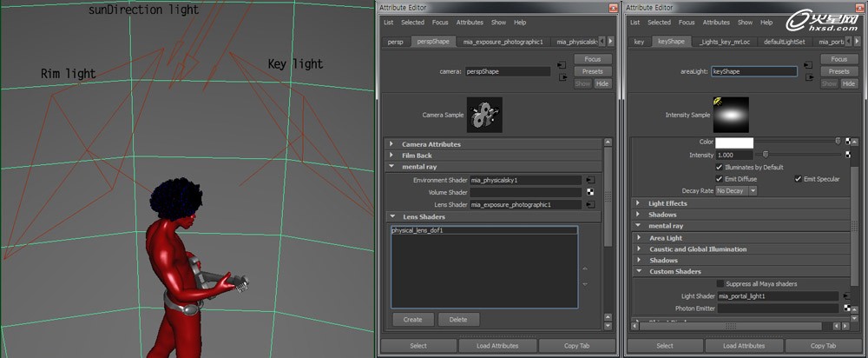Switch to mia_exposure_photographic1 tab
Image resolution: width=868 pixels, height=358 pixels.
(503, 42)
